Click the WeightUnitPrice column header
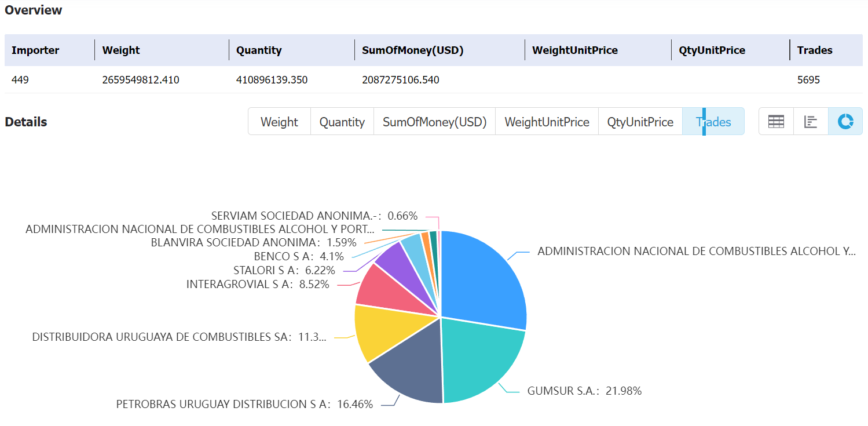Screen dimensions: 868x426 pyautogui.click(x=575, y=50)
